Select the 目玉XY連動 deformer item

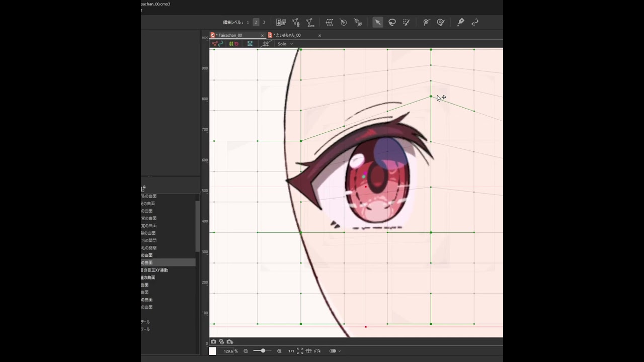click(x=156, y=270)
